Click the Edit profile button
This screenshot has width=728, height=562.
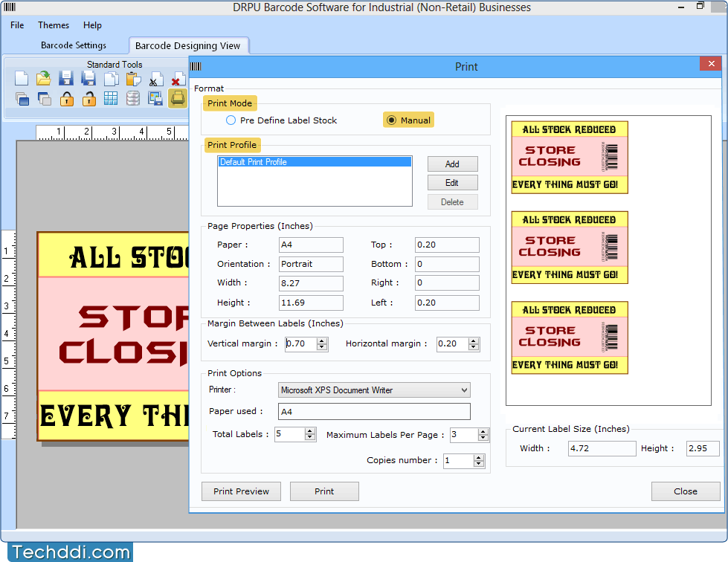click(x=452, y=183)
